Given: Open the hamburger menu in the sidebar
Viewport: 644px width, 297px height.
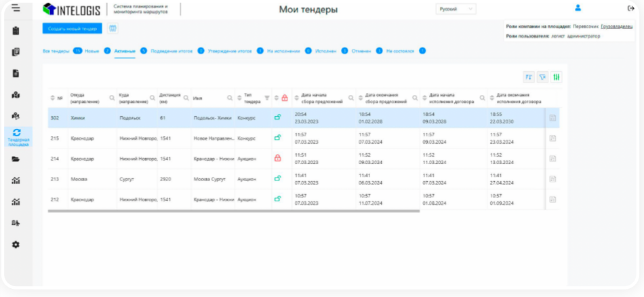Looking at the screenshot, I should point(16,8).
